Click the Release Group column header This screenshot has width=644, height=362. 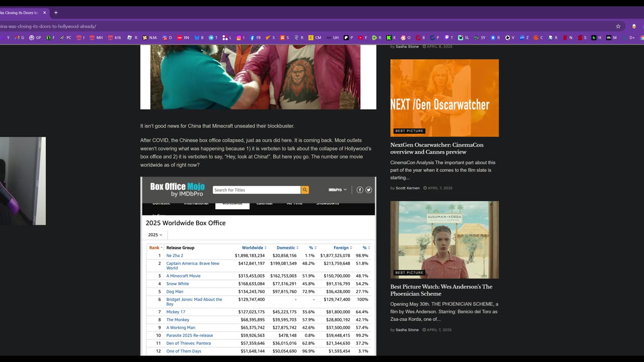[x=180, y=248]
